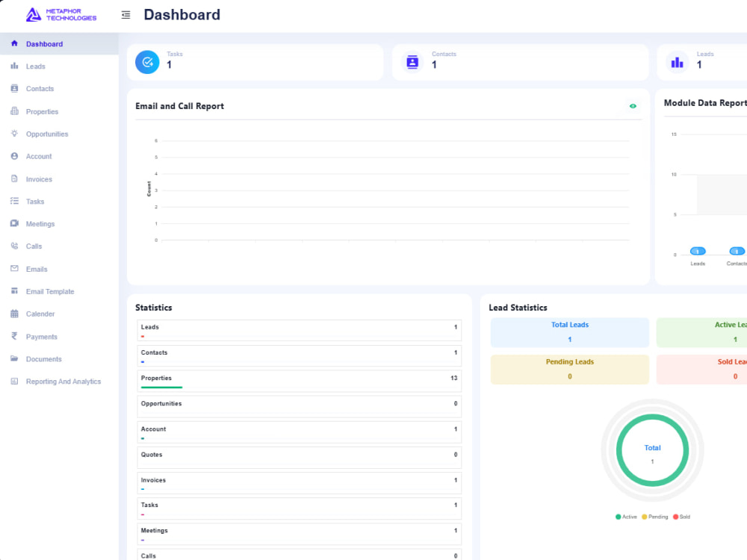Click the Contacts row in Statistics list
This screenshot has height=560, width=747.
(300, 355)
